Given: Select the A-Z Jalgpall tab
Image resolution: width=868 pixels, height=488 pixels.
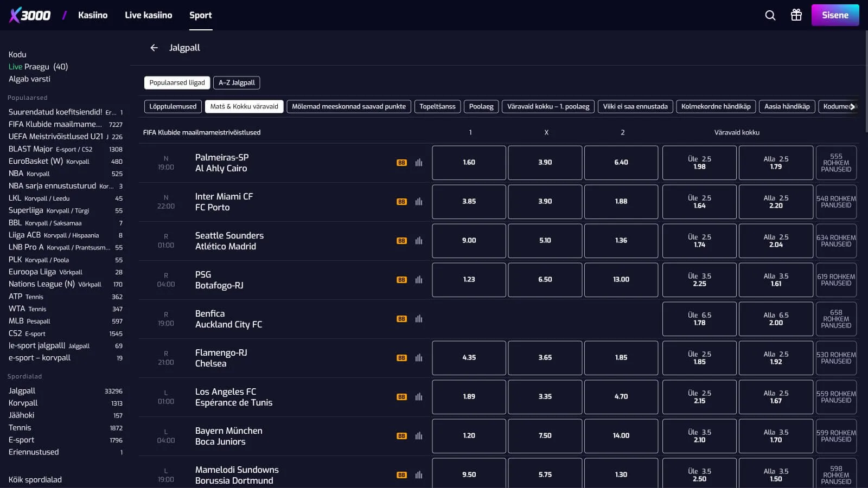Looking at the screenshot, I should (x=237, y=82).
